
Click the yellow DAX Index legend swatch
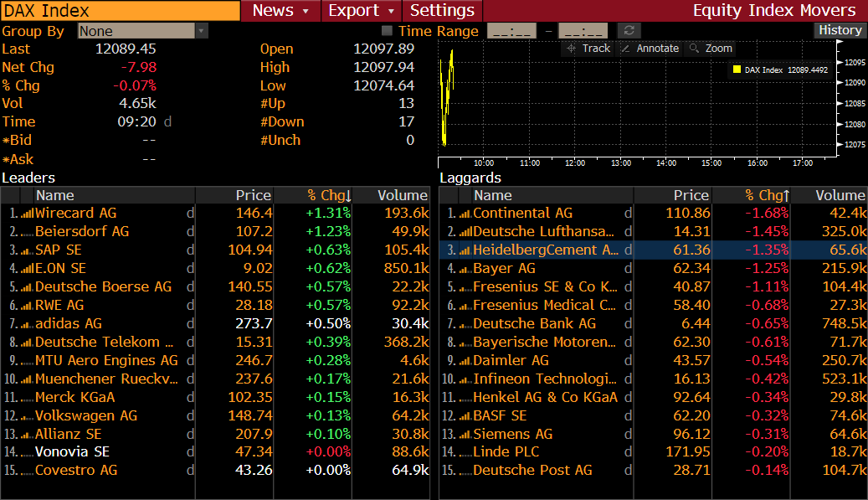737,70
